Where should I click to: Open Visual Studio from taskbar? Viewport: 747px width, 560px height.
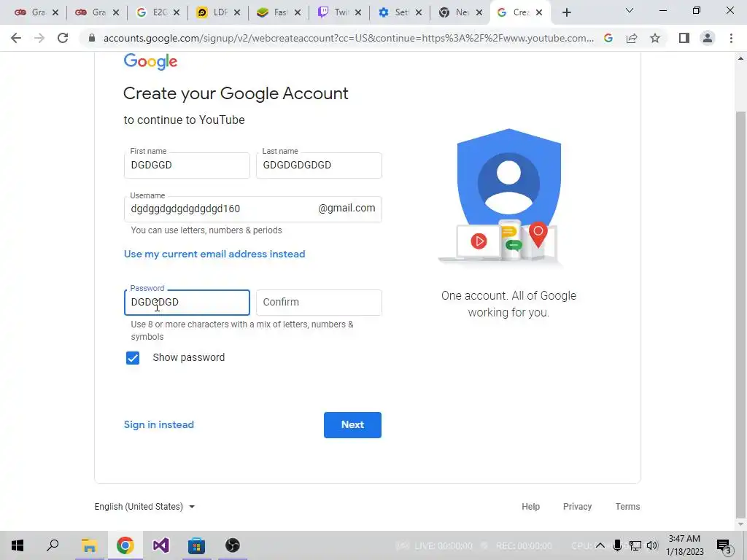coord(161,545)
